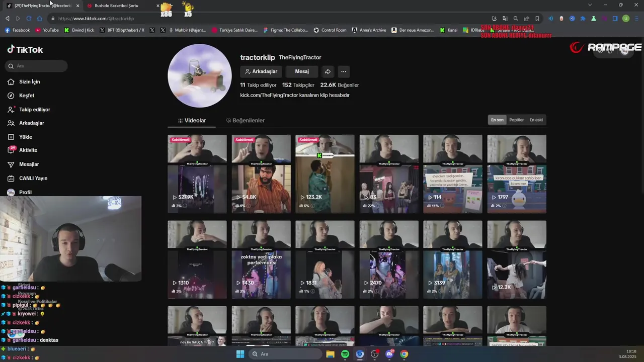Open Figma: The Collabo... bookmark

tap(285, 30)
